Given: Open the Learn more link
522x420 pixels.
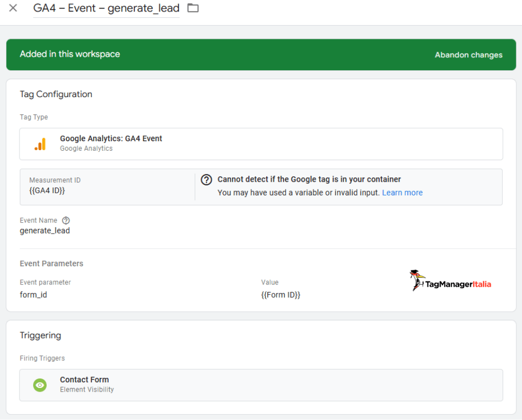Looking at the screenshot, I should point(402,193).
